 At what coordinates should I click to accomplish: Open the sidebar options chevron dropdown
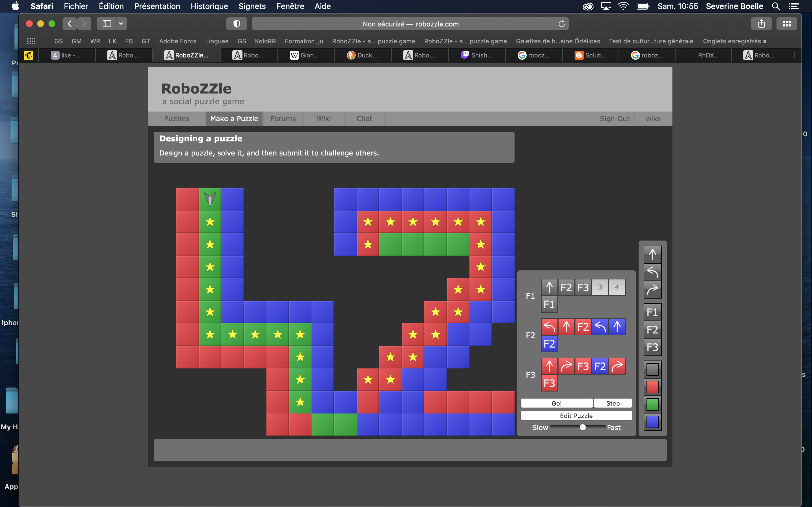[121, 23]
